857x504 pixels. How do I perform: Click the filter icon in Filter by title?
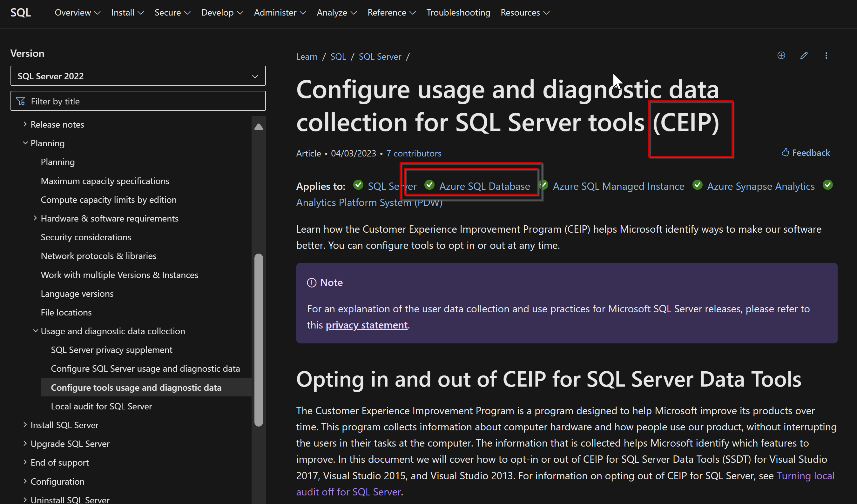20,101
